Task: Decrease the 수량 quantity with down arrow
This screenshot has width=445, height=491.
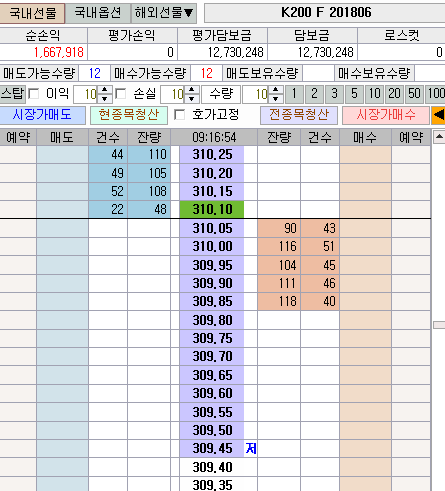Action: tap(275, 99)
